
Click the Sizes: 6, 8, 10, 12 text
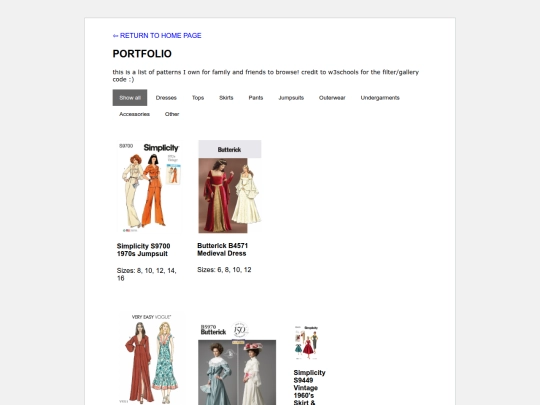[224, 270]
